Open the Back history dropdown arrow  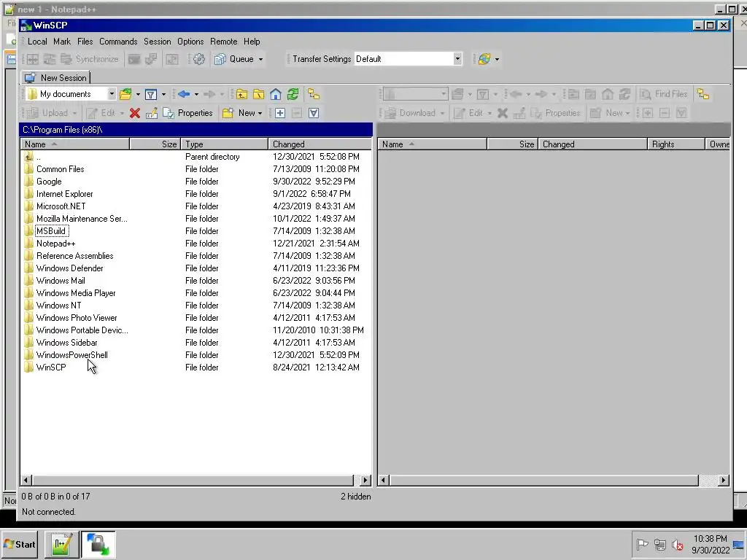(x=196, y=94)
